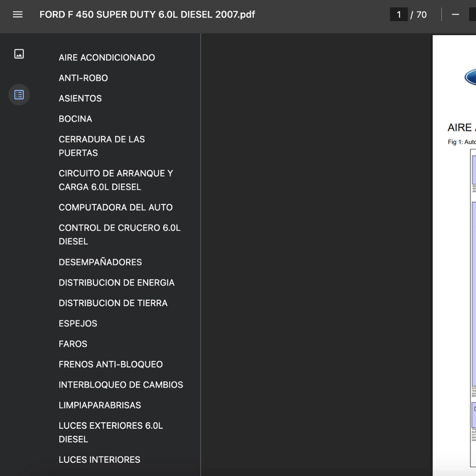Open CONTROL DE CRUCERO 6.0L DIESEL bookmark

point(119,234)
